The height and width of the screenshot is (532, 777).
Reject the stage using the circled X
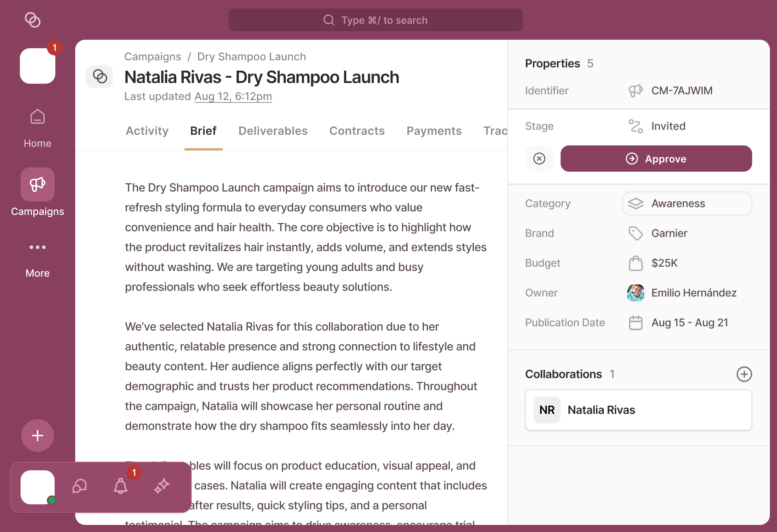tap(539, 159)
